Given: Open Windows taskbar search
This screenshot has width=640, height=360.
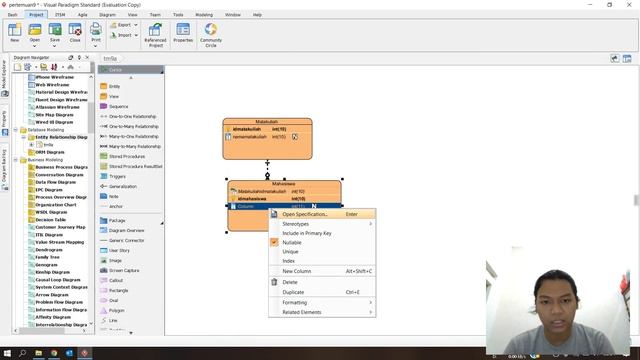Looking at the screenshot, I should tap(23, 353).
